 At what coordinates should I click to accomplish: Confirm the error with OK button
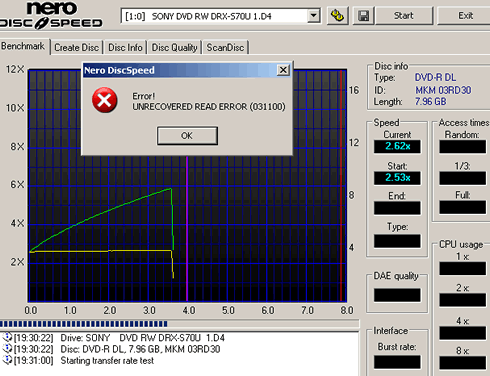click(187, 136)
